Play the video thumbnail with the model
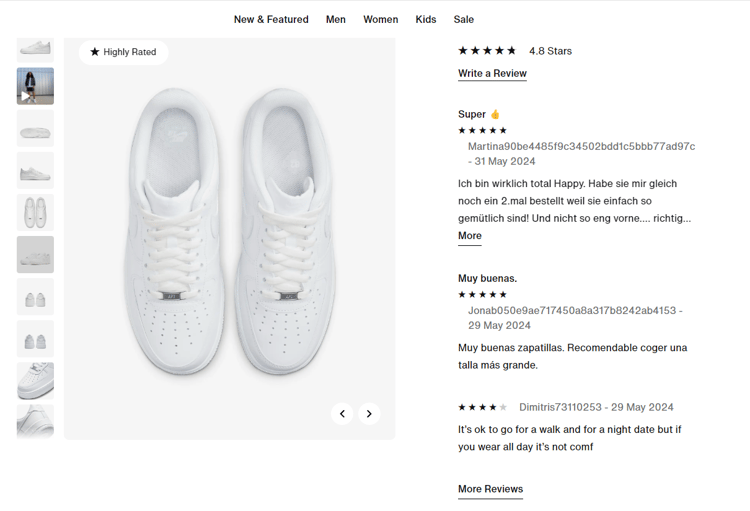This screenshot has height=511, width=750. pos(35,86)
